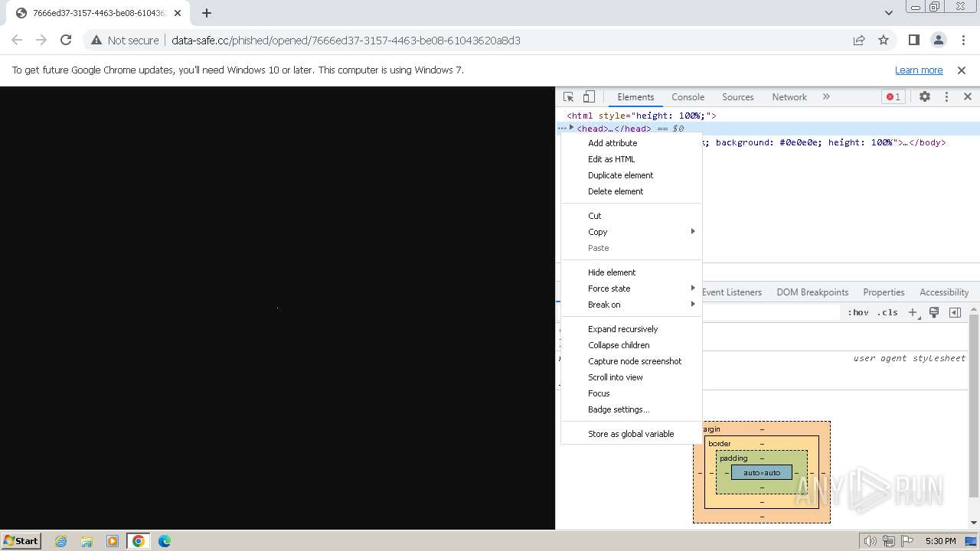Choose Collapse children
The height and width of the screenshot is (551, 980).
point(632,345)
